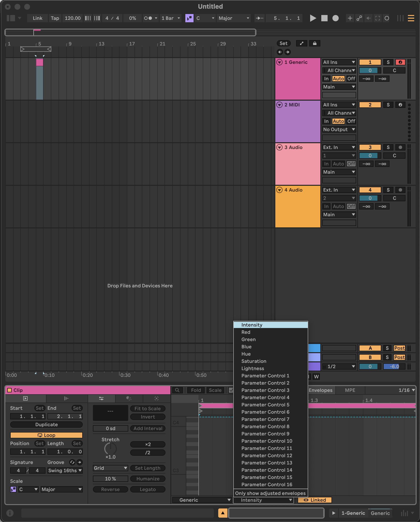Solo track 3 Audio
This screenshot has height=522, width=420.
(388, 148)
